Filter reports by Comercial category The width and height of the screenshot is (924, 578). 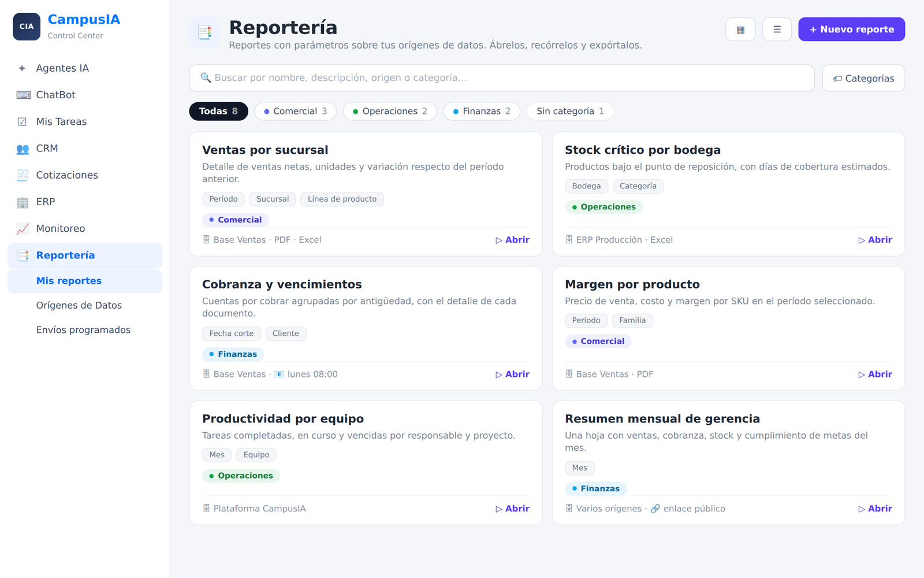(x=296, y=111)
